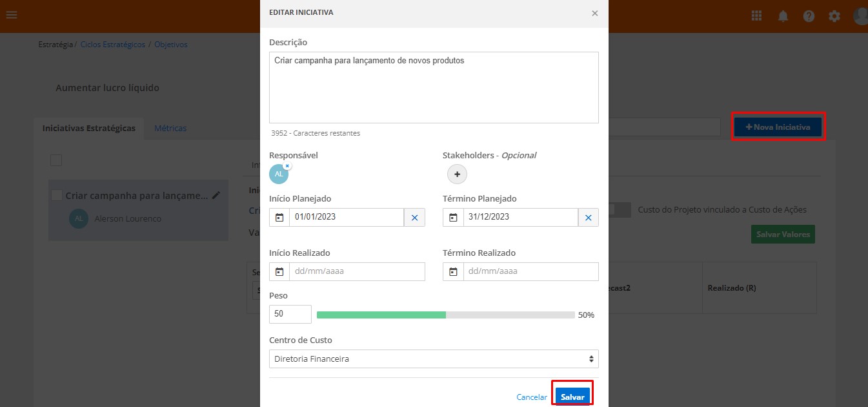Click the Descrição text area

click(433, 87)
